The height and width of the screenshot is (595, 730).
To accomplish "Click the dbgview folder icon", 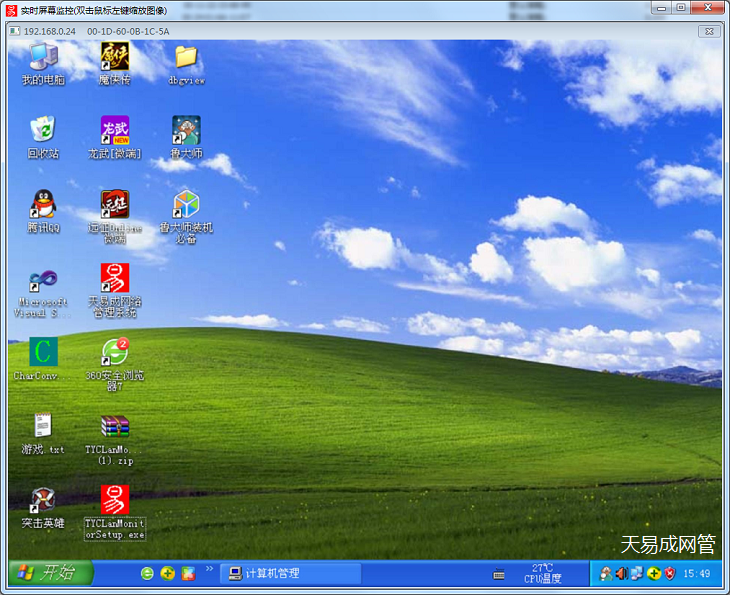I will coord(186,58).
